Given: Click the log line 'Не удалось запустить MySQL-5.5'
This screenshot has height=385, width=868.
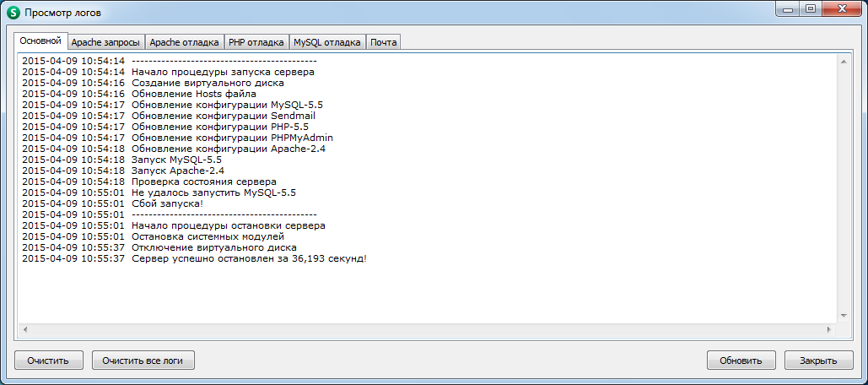Looking at the screenshot, I should coord(213,192).
